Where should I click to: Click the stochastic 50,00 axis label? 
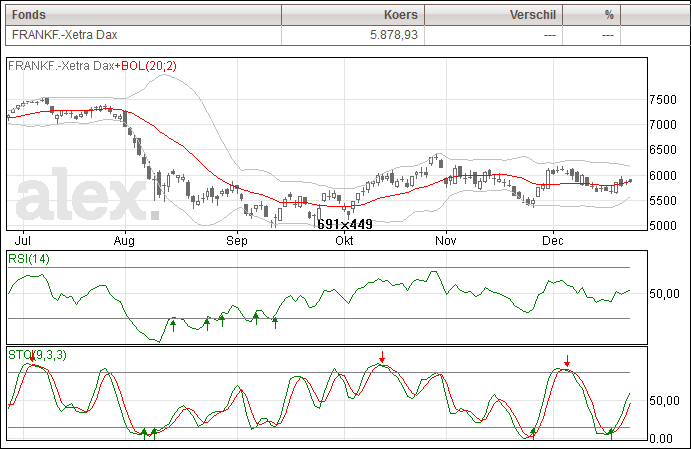665,401
